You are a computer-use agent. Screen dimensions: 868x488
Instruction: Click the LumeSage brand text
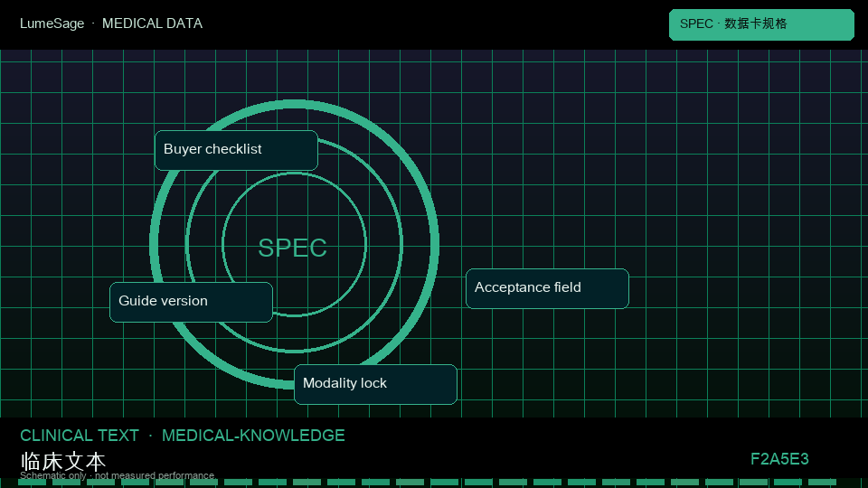[52, 23]
